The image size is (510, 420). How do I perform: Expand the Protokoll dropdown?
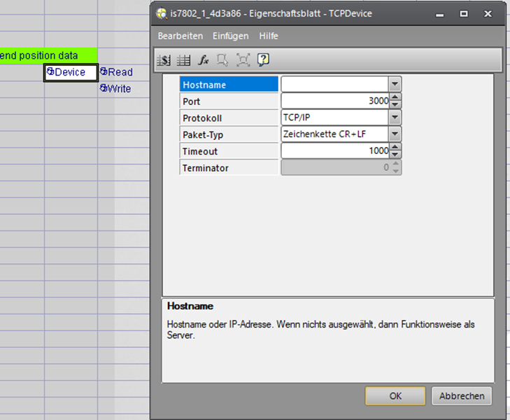pos(395,118)
